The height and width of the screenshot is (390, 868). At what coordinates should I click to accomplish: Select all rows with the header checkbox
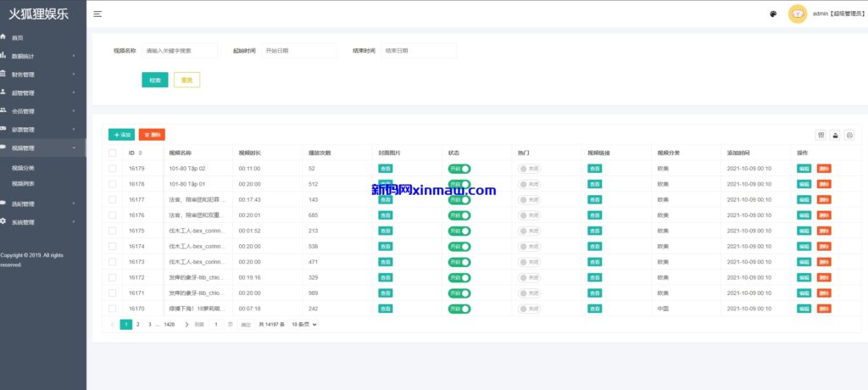tap(112, 153)
